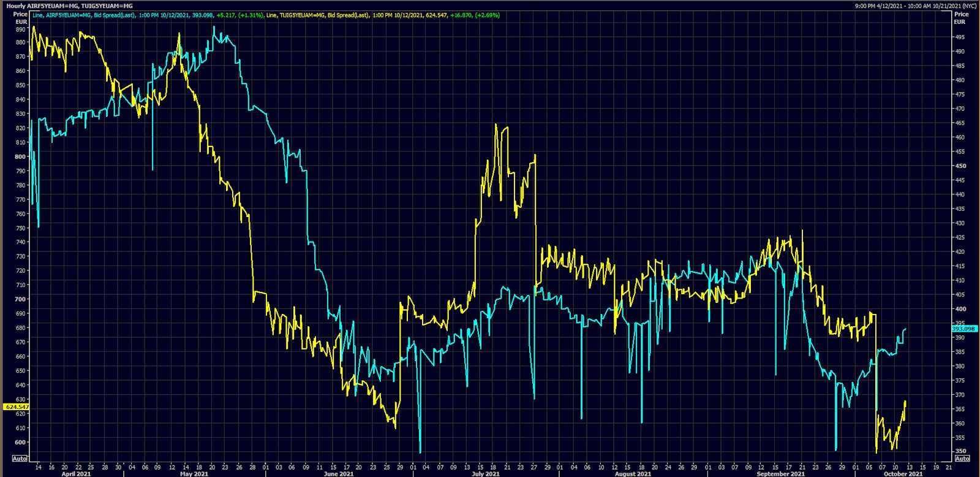
Task: Click the October 2021 month label
Action: tap(903, 473)
